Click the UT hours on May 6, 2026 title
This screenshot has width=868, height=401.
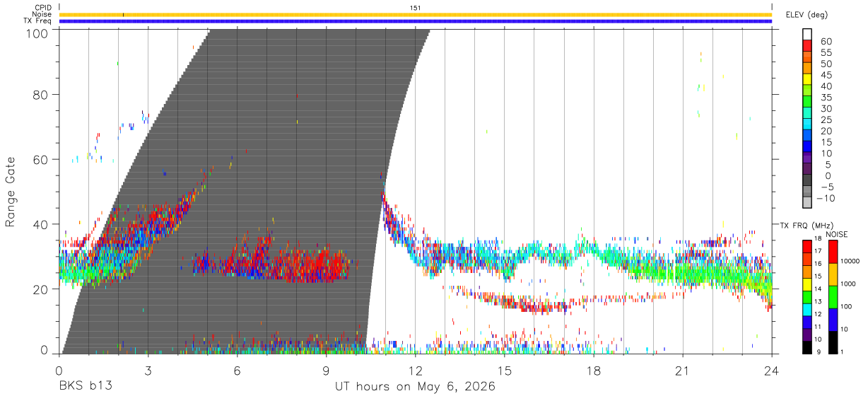click(x=415, y=387)
